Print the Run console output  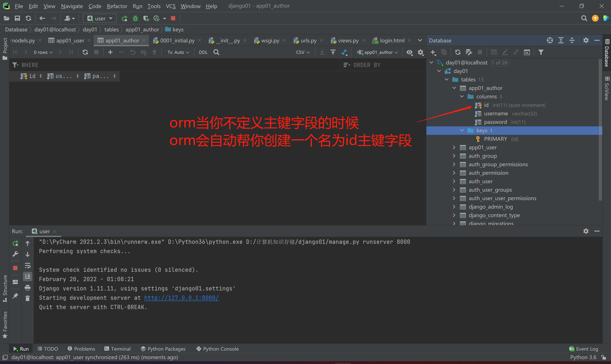tap(28, 287)
